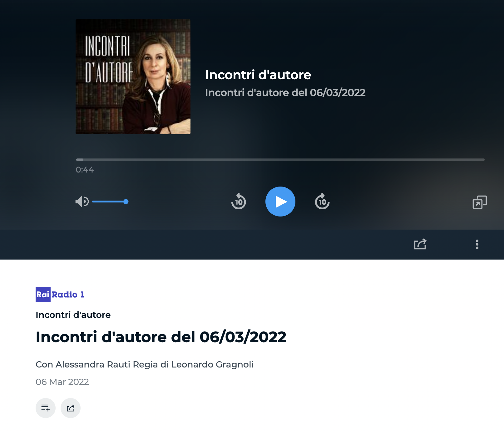Click the white player title Incontri d'autore
The image size is (504, 433).
258,75
